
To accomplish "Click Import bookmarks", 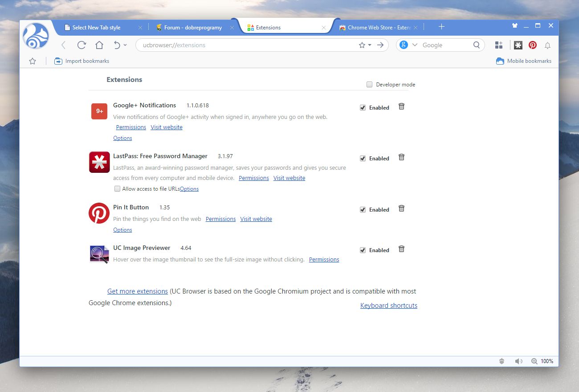I will point(82,61).
